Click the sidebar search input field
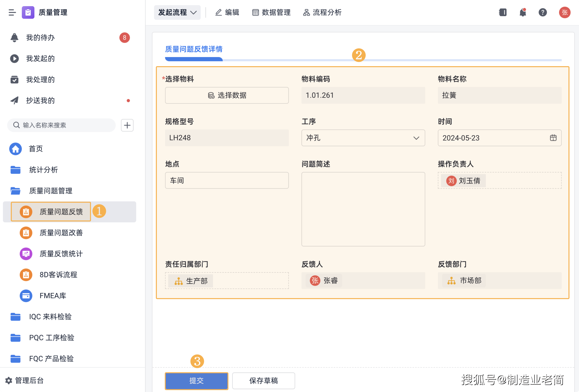This screenshot has width=579, height=392. coord(61,125)
